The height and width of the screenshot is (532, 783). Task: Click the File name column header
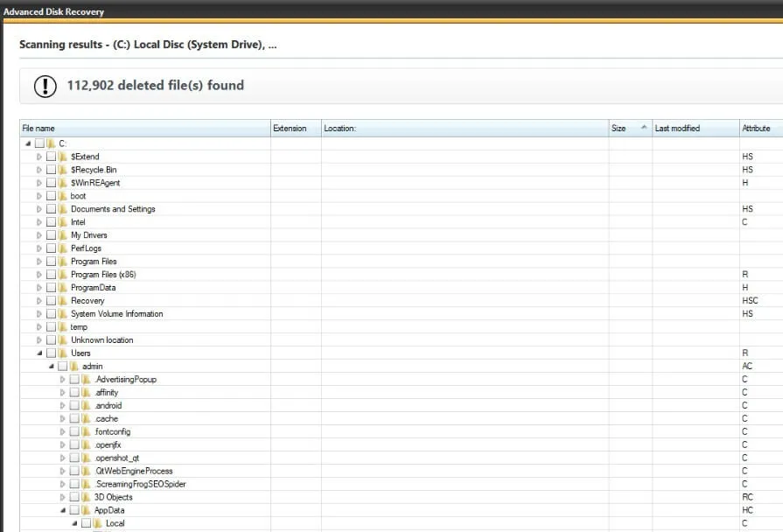(145, 129)
